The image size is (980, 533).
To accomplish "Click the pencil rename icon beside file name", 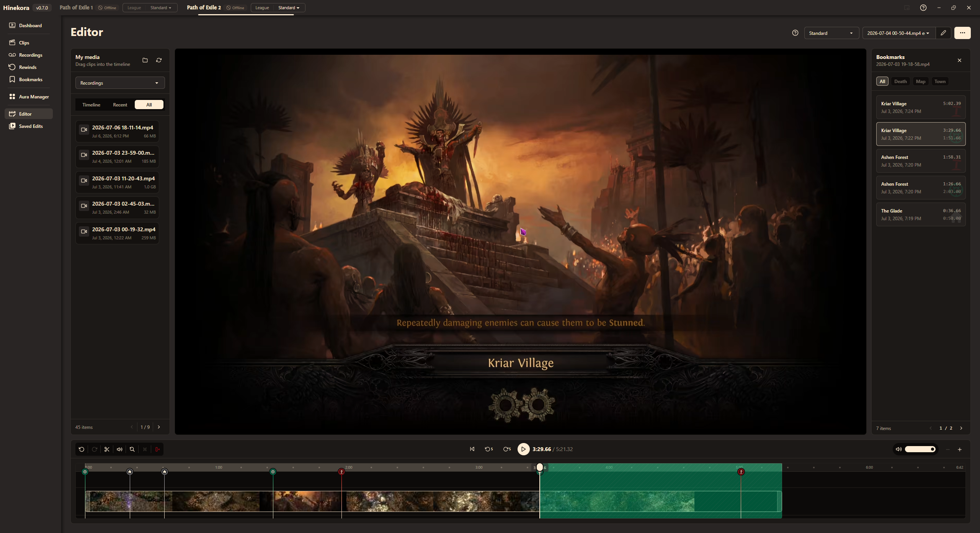I will 943,33.
